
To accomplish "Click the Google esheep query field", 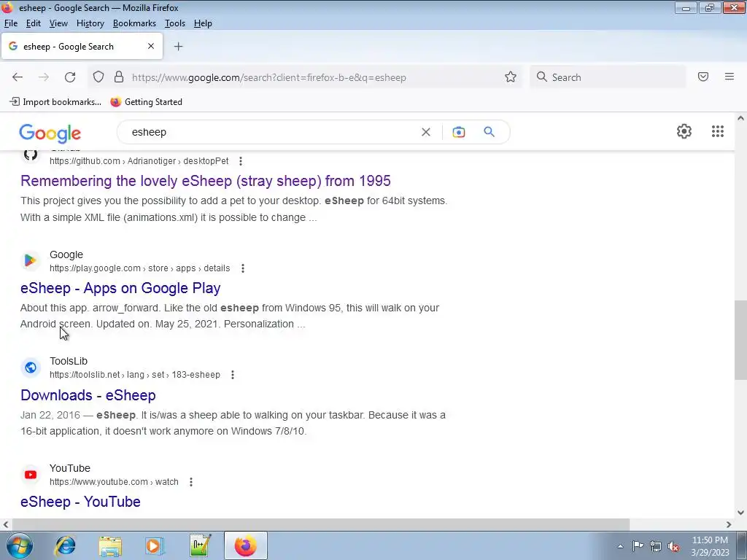I will pos(271,132).
